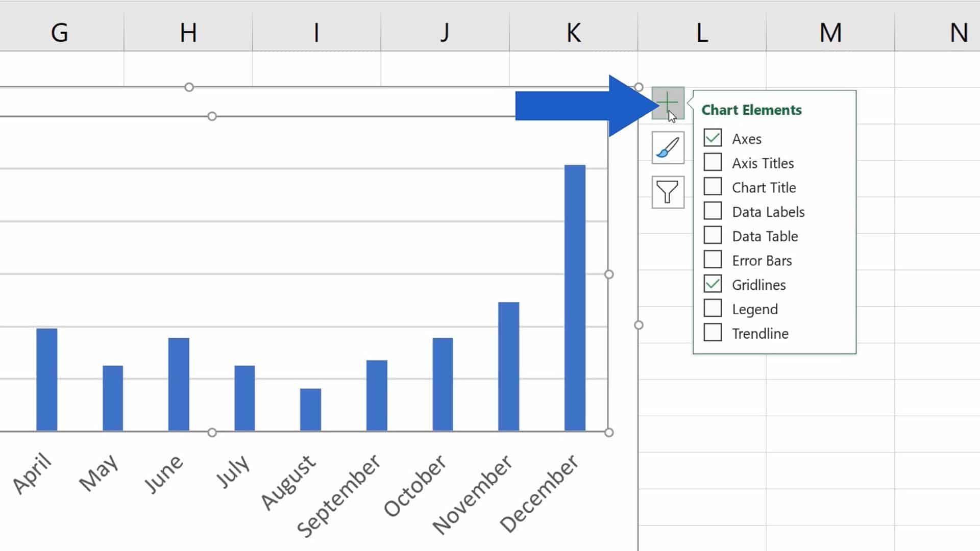Image resolution: width=980 pixels, height=551 pixels.
Task: Enable the Trendline element
Action: [713, 333]
